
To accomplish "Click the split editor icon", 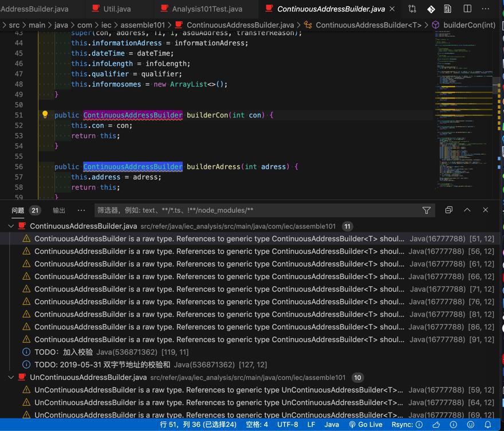I will [x=467, y=9].
